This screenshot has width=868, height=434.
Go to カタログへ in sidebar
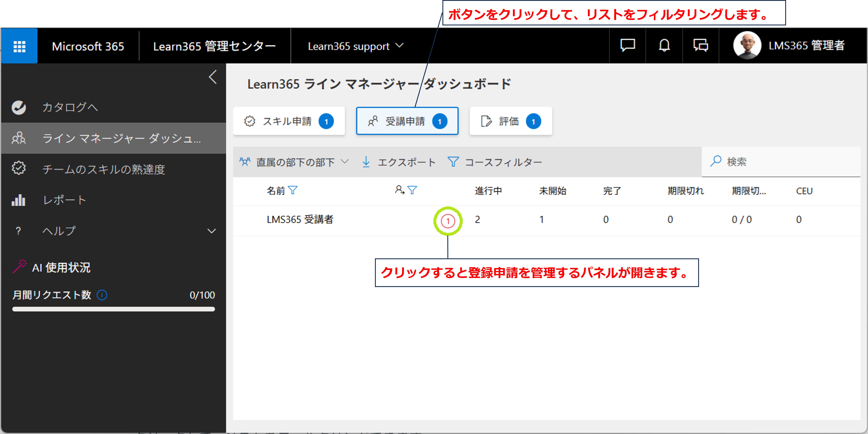(x=70, y=107)
